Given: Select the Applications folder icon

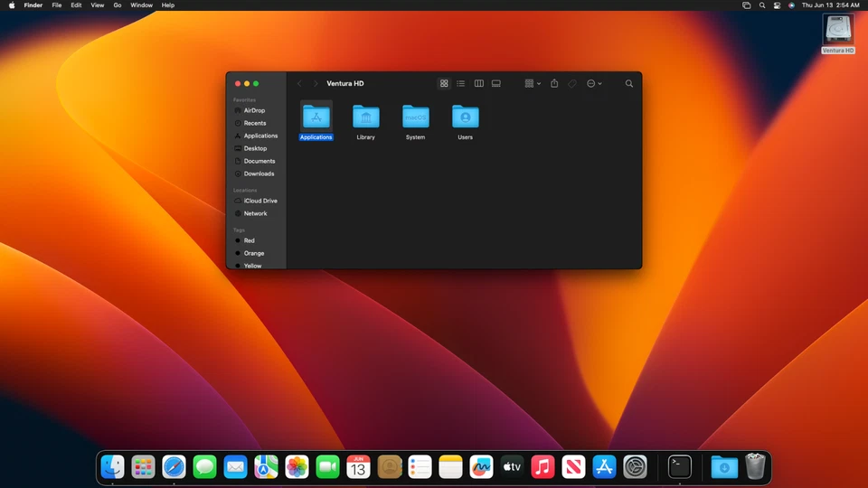Looking at the screenshot, I should tap(316, 117).
